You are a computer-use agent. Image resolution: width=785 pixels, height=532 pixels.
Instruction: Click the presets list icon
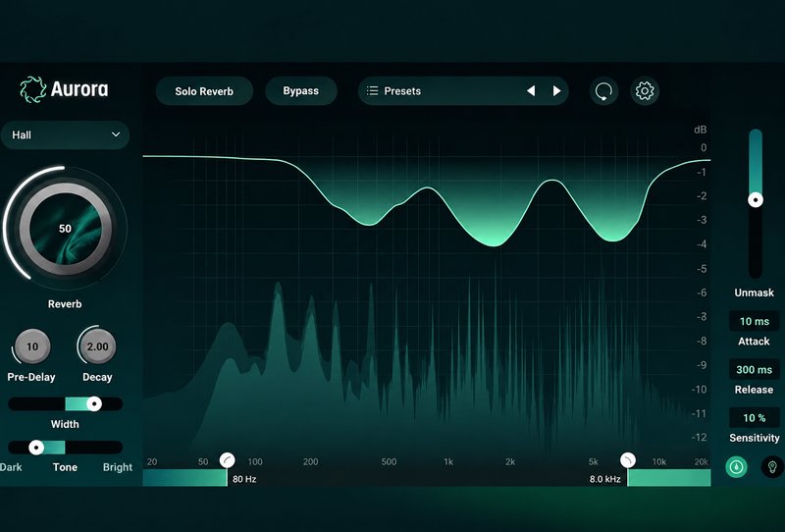(x=372, y=90)
